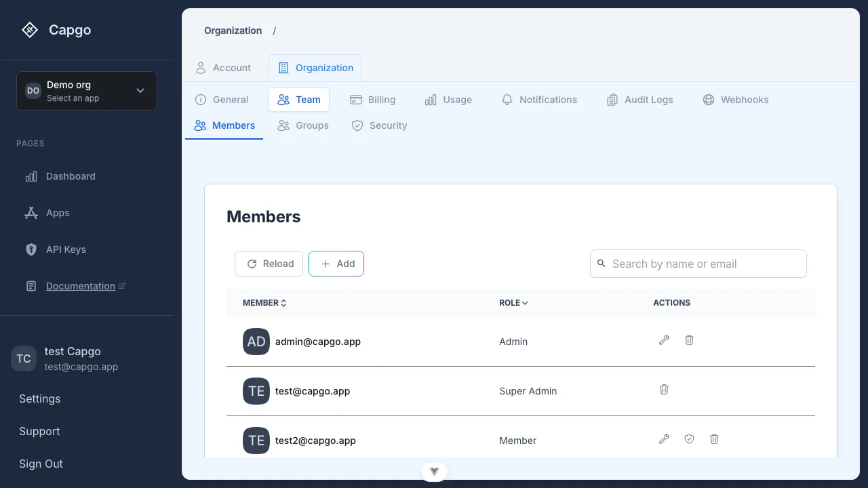
Task: Focus the Search by name or email field
Action: [x=698, y=264]
